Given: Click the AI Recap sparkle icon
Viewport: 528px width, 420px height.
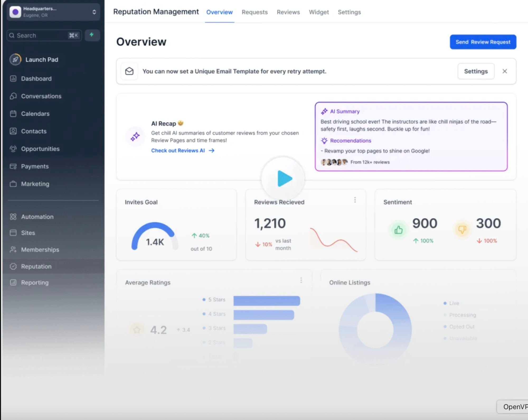Looking at the screenshot, I should 135,137.
